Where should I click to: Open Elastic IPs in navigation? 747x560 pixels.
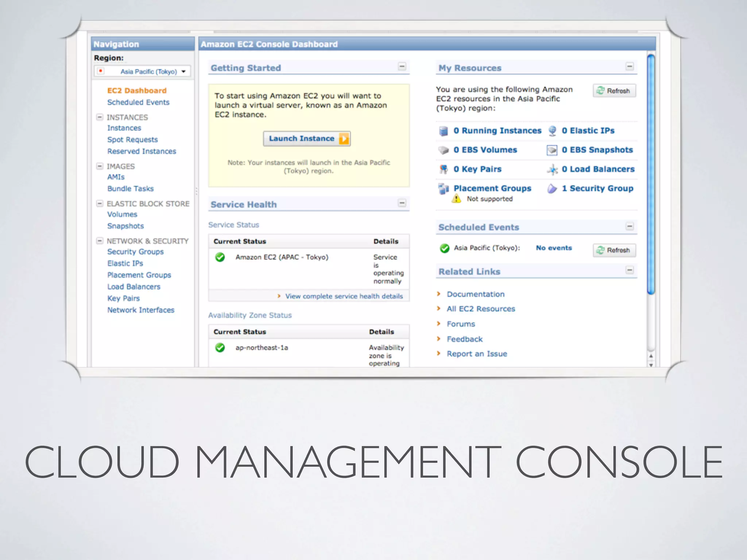click(x=125, y=263)
